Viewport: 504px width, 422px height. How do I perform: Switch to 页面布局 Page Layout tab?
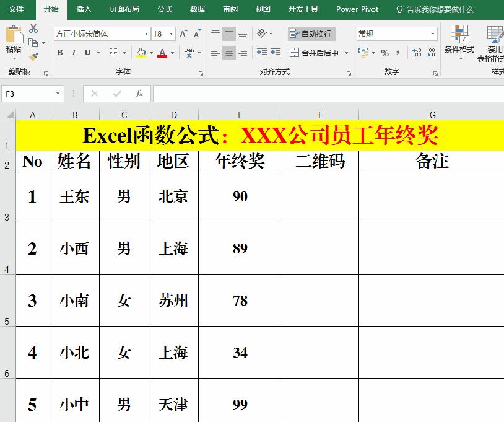click(x=124, y=9)
